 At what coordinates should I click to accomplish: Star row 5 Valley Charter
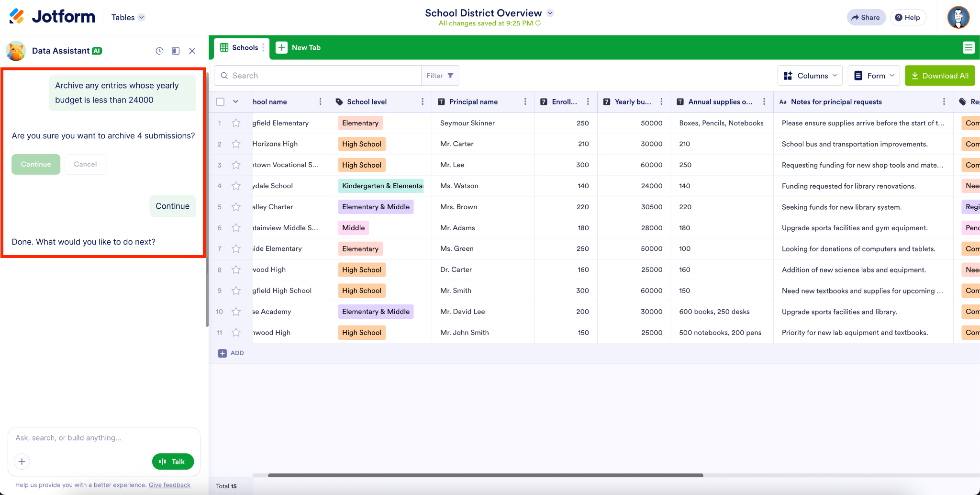click(x=236, y=207)
